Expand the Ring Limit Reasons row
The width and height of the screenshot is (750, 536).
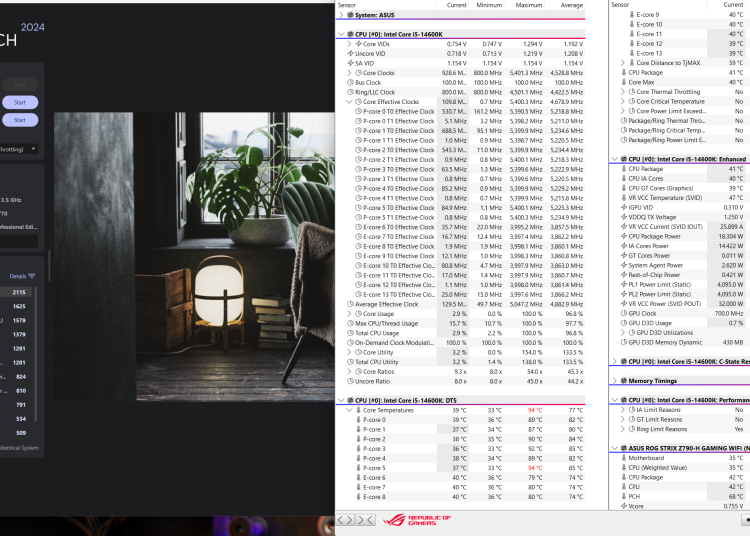pyautogui.click(x=623, y=429)
